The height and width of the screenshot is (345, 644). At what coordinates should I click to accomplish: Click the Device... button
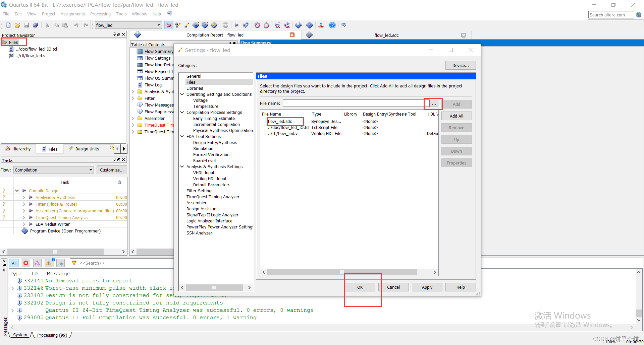461,65
